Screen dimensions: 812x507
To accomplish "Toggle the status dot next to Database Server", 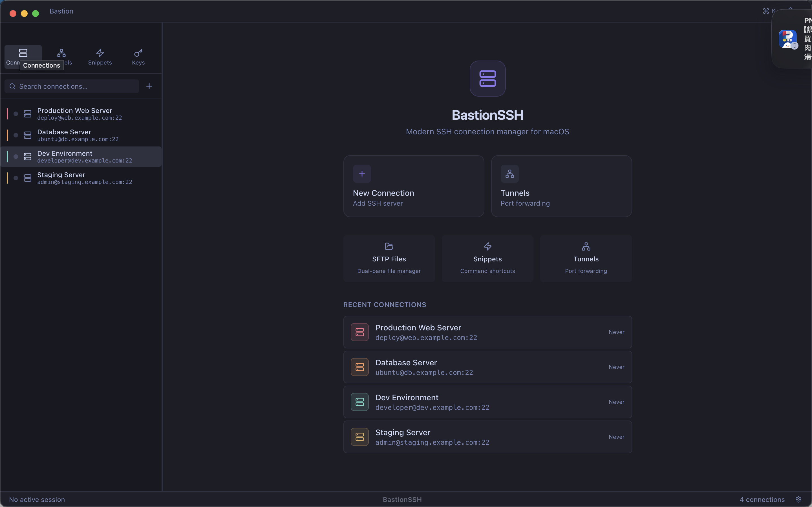I will click(x=16, y=135).
